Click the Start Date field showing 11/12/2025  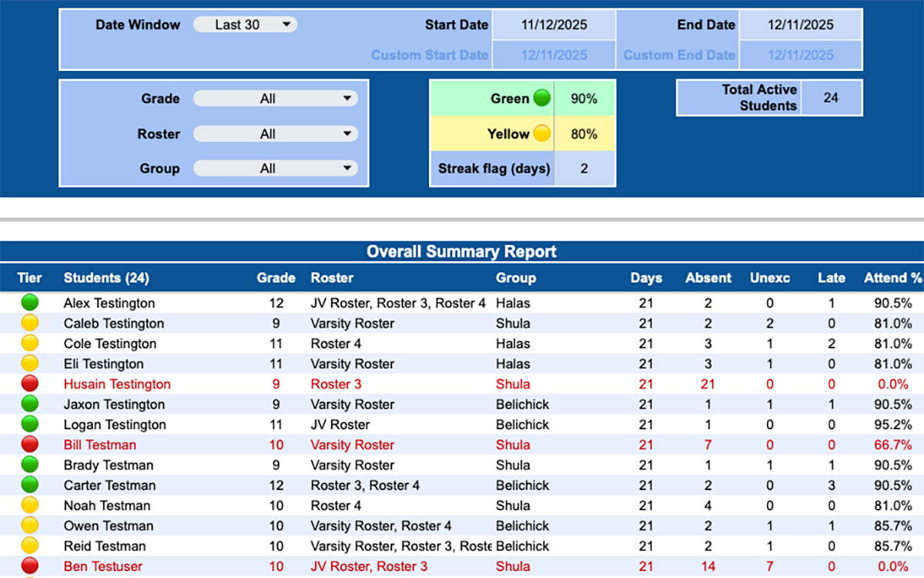pyautogui.click(x=553, y=24)
